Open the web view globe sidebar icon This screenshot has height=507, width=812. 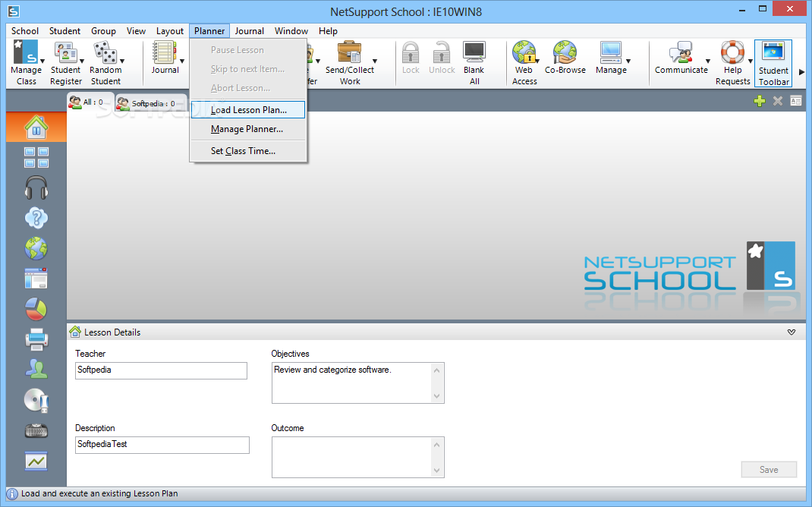(36, 249)
